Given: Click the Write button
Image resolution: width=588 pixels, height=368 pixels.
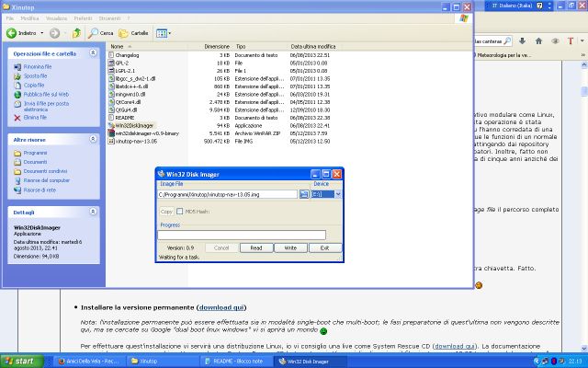Looking at the screenshot, I should [x=290, y=247].
